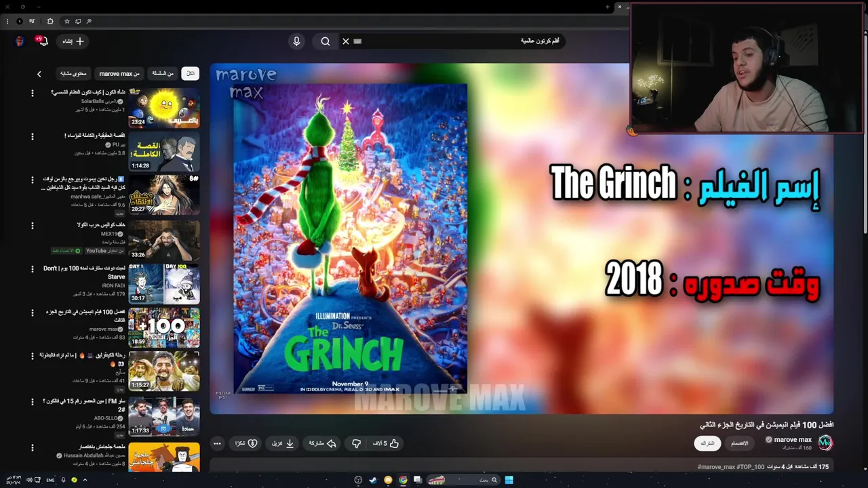The image size is (868, 488).
Task: Open the SolarBalls sun video thumbnail
Action: [x=164, y=108]
